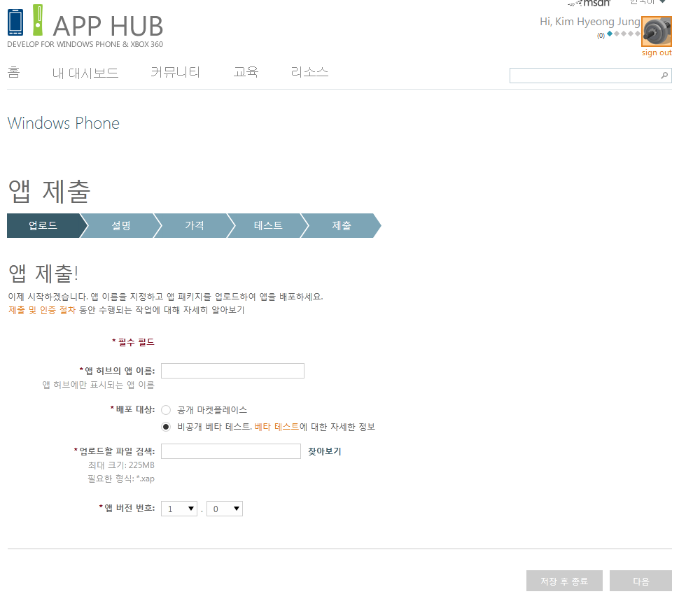Viewport: 700px width, 601px height.
Task: Select the 테스트 step tab
Action: coord(268,225)
